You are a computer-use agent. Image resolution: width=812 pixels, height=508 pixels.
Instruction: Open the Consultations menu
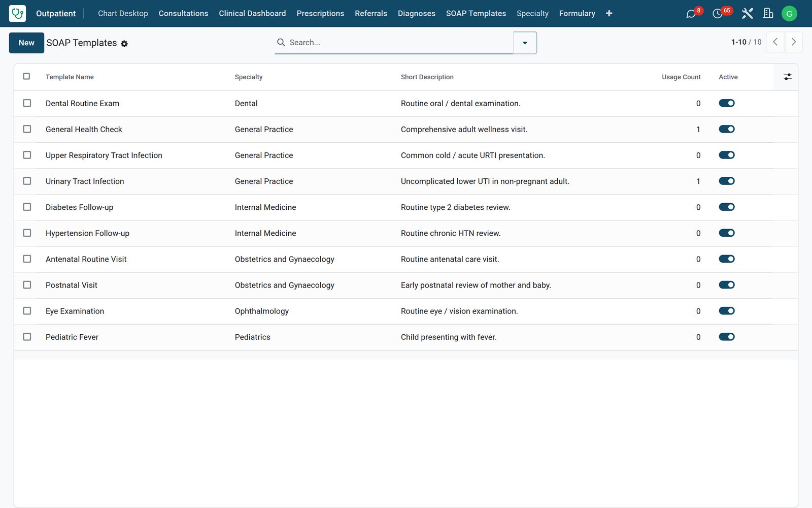[183, 14]
